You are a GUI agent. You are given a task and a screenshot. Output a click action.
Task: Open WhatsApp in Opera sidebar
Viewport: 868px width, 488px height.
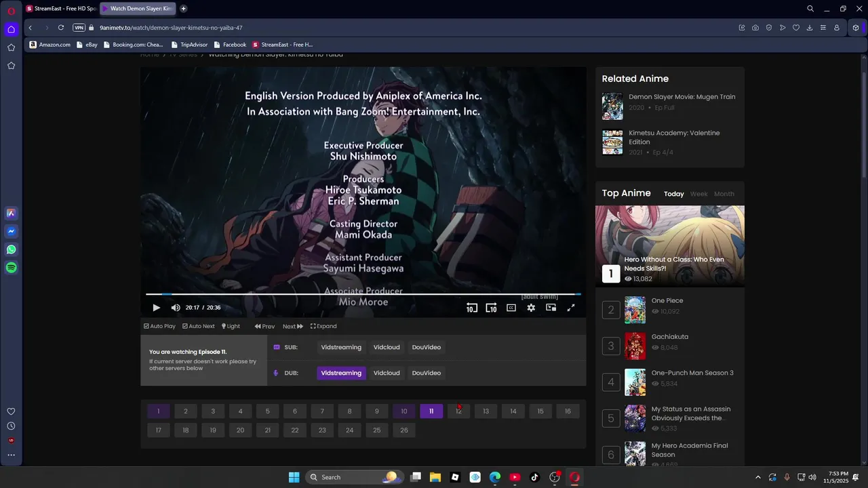click(x=12, y=249)
